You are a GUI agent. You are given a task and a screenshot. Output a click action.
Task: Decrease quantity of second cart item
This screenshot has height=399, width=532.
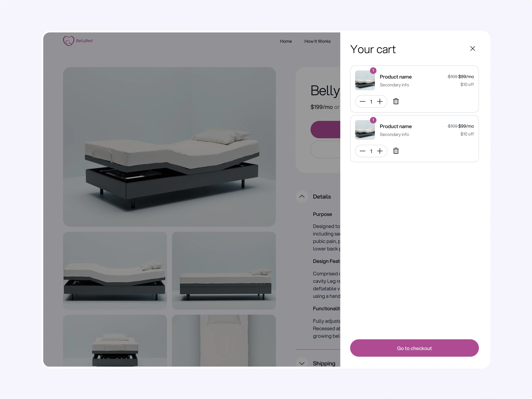[x=362, y=151]
